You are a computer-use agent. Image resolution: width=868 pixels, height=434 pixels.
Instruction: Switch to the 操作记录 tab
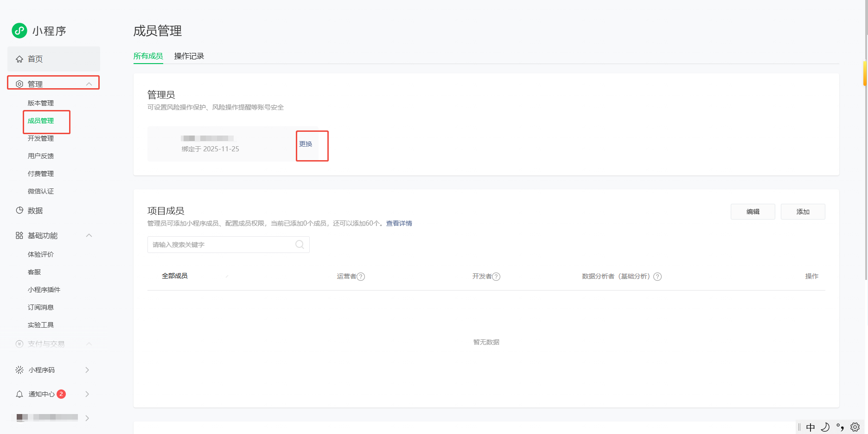coord(188,56)
